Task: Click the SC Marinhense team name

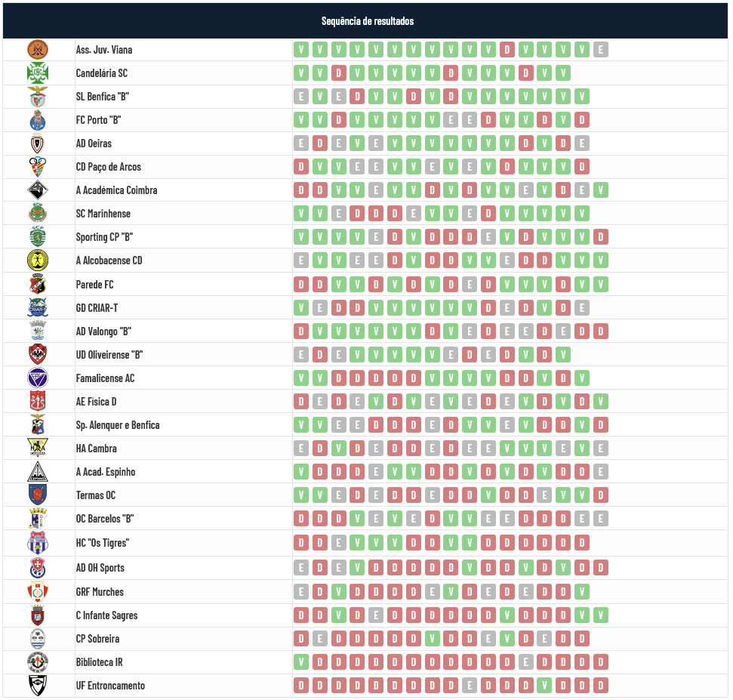Action: pyautogui.click(x=104, y=214)
